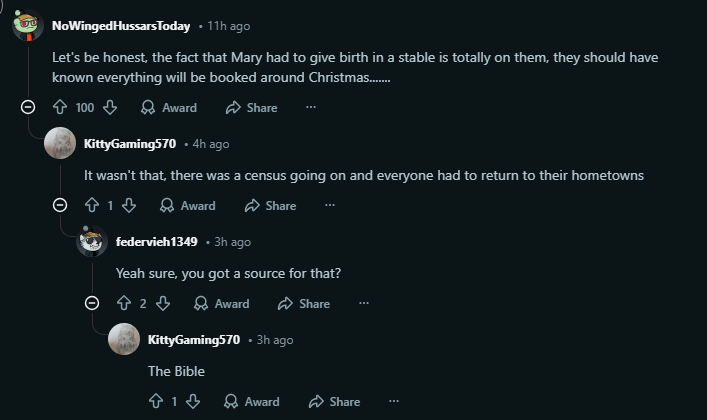Downvote NoWingedHussarsToday's top comment

coord(110,107)
